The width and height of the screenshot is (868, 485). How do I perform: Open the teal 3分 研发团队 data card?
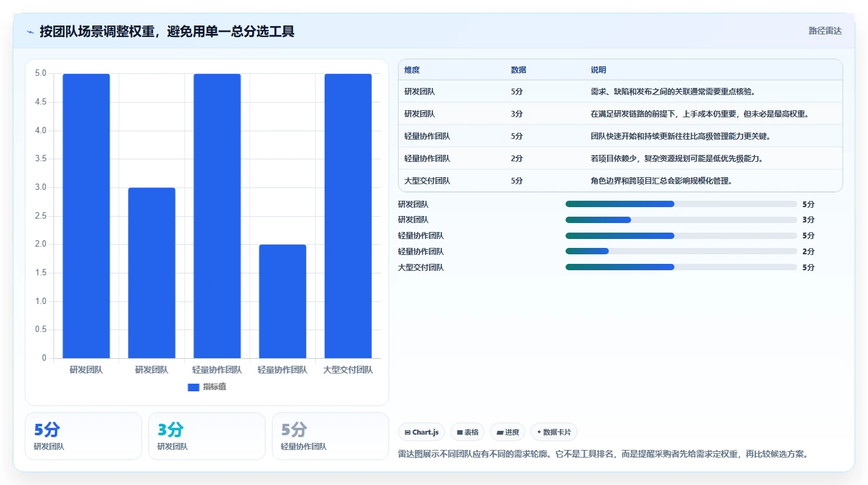tap(207, 436)
